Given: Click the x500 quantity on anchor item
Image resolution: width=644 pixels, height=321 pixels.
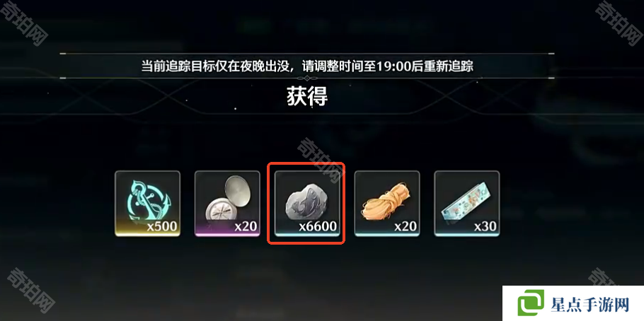Looking at the screenshot, I should point(162,226).
